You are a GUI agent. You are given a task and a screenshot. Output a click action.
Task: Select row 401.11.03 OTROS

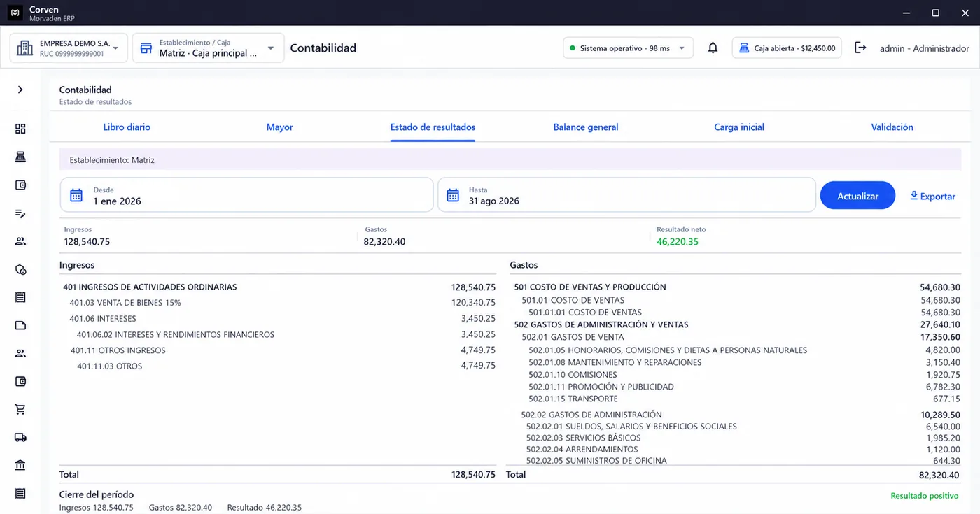point(279,366)
